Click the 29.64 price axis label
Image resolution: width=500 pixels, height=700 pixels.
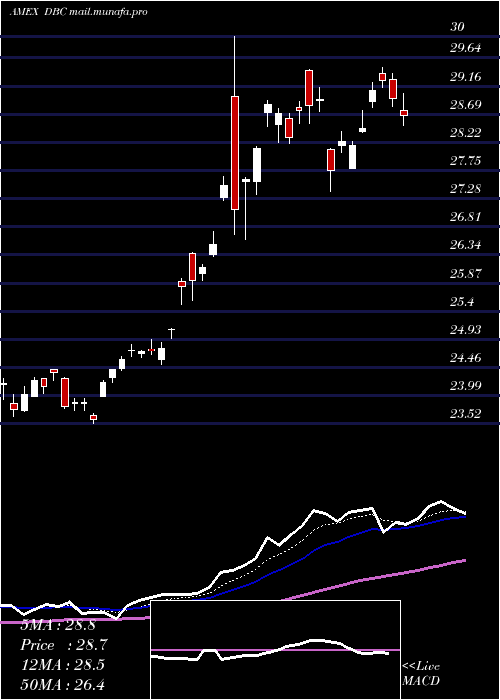click(x=466, y=47)
